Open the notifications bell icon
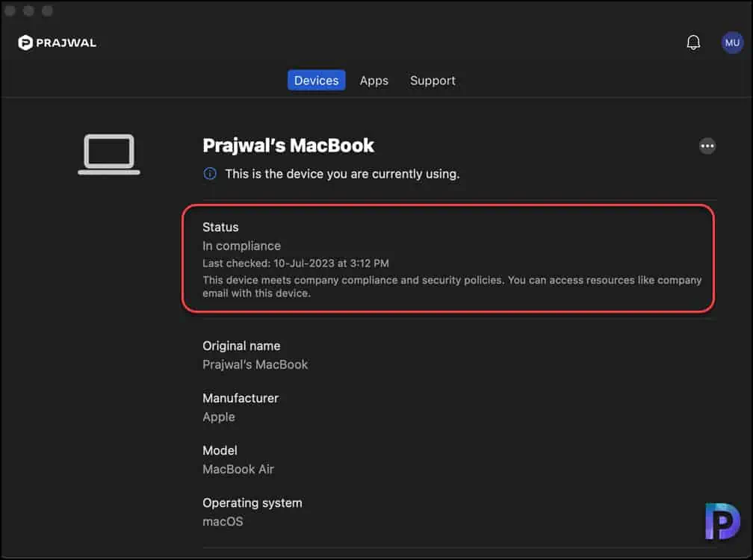 (693, 43)
